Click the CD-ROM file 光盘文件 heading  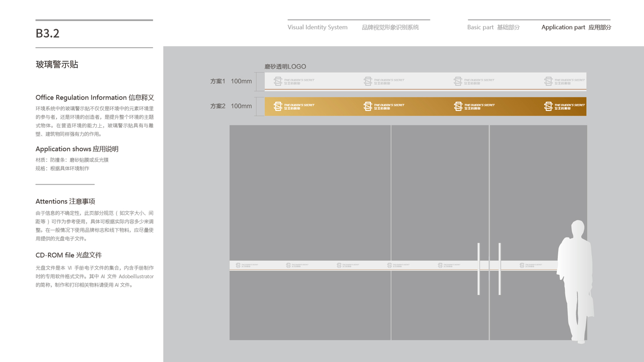(x=69, y=255)
